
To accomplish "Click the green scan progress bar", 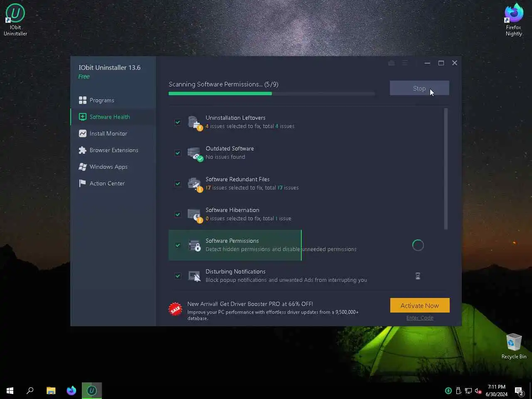I will point(220,94).
